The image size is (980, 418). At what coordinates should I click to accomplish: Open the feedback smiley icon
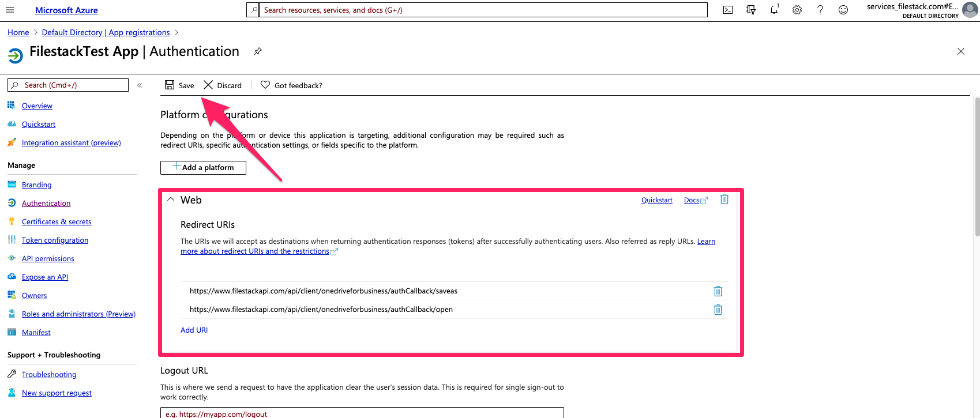coord(843,10)
